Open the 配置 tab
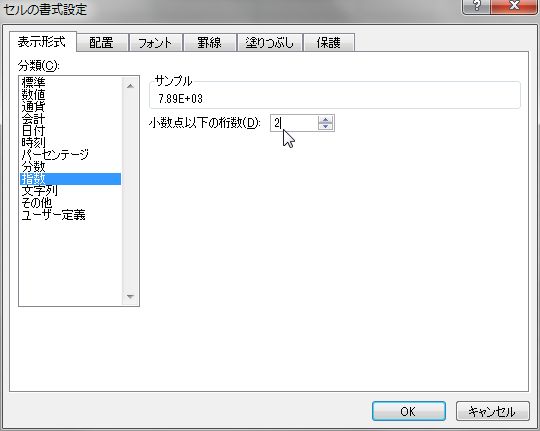Viewport: 540px width, 431px height. [x=102, y=43]
